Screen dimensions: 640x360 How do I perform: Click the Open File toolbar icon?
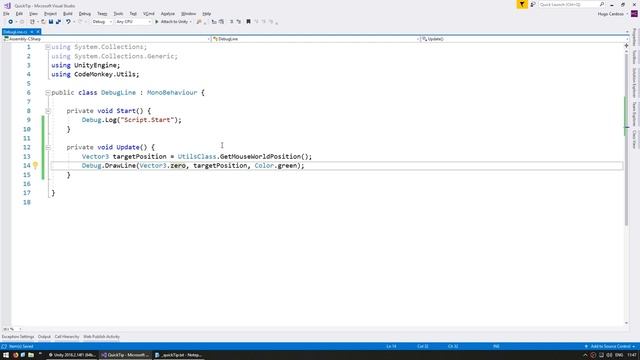pos(43,22)
